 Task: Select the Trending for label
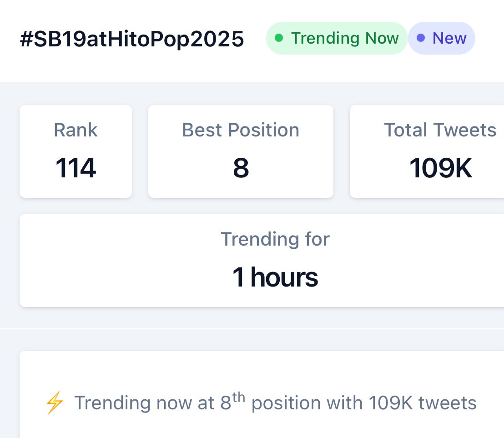point(275,239)
